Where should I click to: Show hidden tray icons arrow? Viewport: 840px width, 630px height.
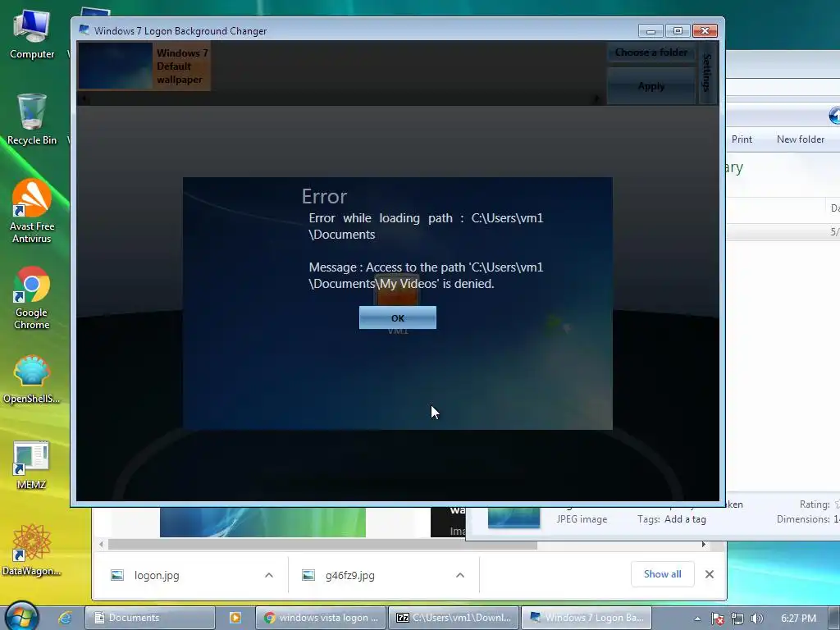click(697, 619)
